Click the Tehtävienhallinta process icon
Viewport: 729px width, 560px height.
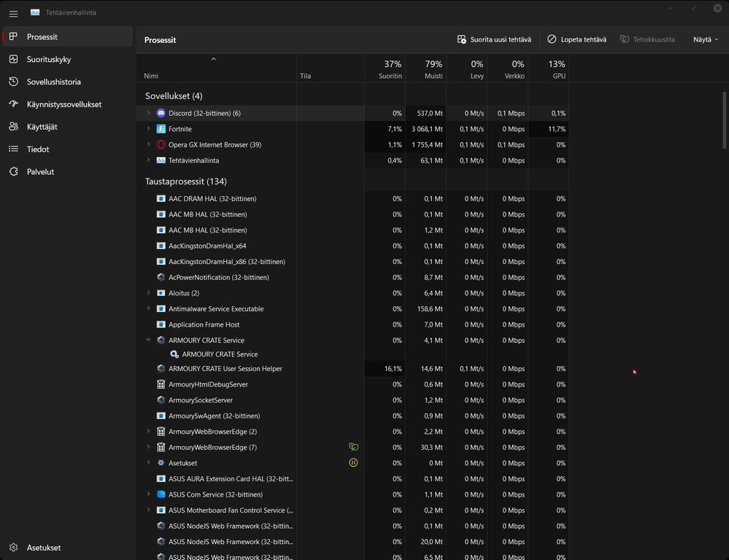pyautogui.click(x=161, y=160)
